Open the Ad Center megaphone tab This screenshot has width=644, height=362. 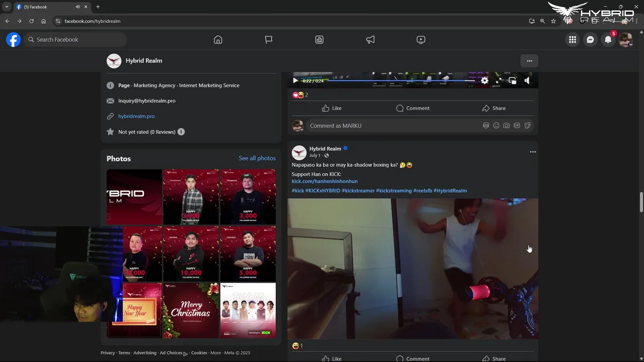370,40
